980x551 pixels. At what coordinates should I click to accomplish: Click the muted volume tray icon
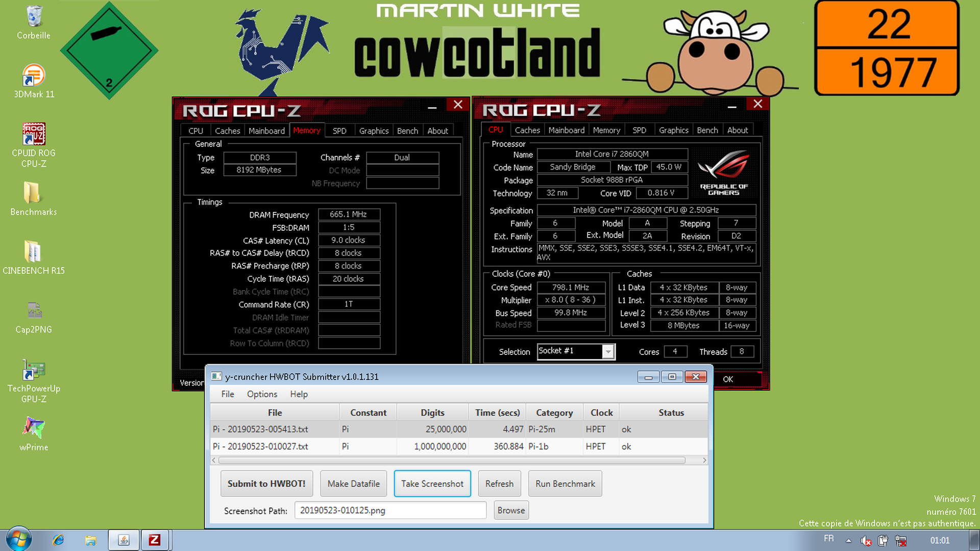(866, 540)
